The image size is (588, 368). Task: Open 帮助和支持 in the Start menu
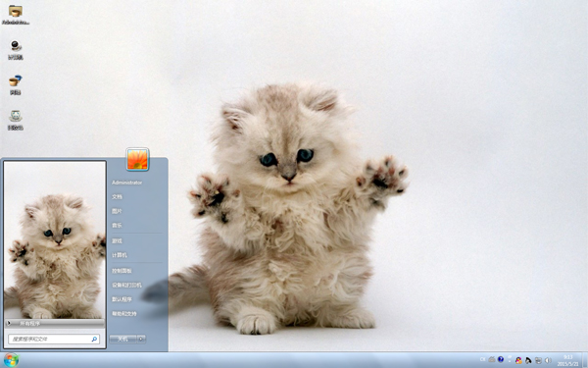coord(124,314)
